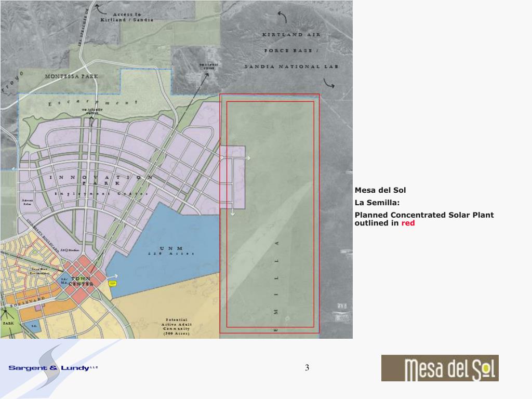Click the Mesa del Sol logo
This screenshot has width=532, height=399.
click(440, 368)
